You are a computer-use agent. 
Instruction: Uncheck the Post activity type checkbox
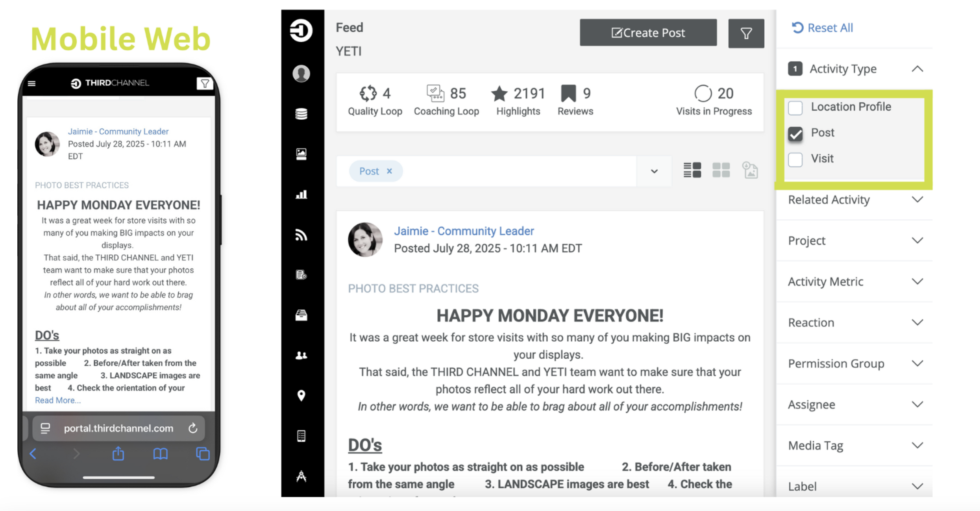(795, 133)
